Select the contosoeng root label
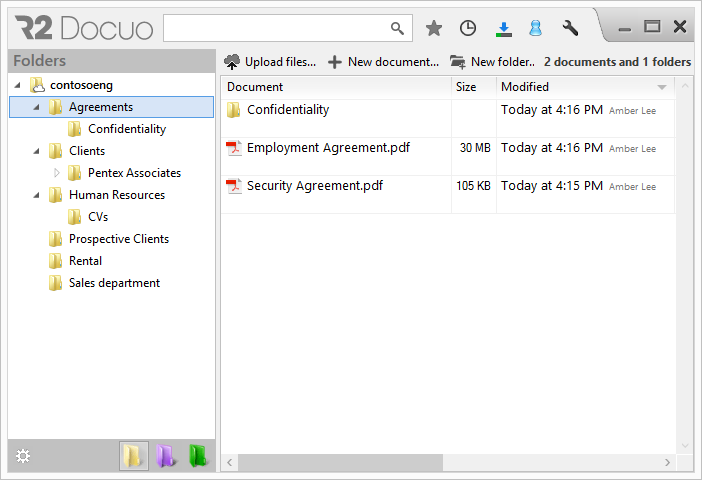This screenshot has width=702, height=480. [x=81, y=85]
